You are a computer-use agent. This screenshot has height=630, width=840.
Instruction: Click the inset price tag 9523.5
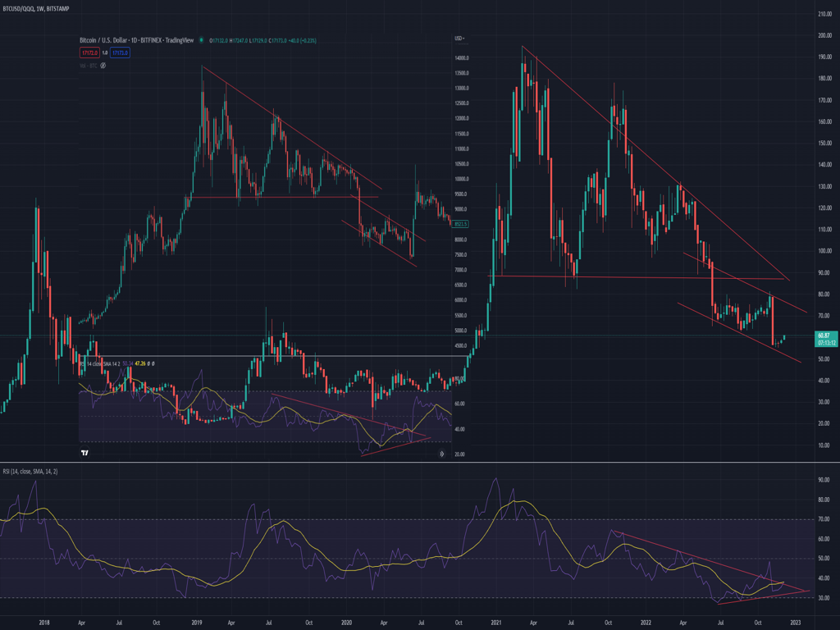point(460,224)
